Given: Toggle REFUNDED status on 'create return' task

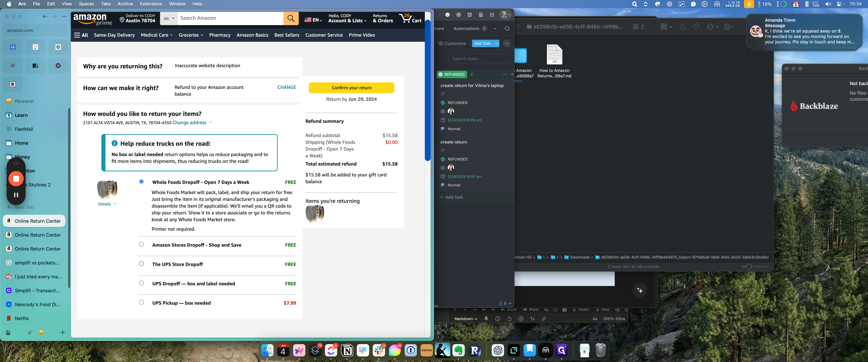Looking at the screenshot, I should [x=442, y=159].
